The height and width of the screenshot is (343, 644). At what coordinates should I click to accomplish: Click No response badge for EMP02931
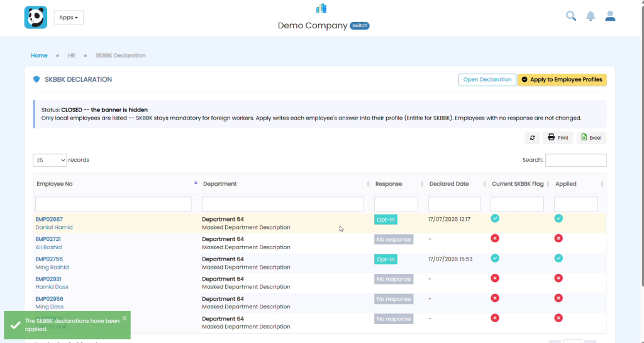click(394, 279)
